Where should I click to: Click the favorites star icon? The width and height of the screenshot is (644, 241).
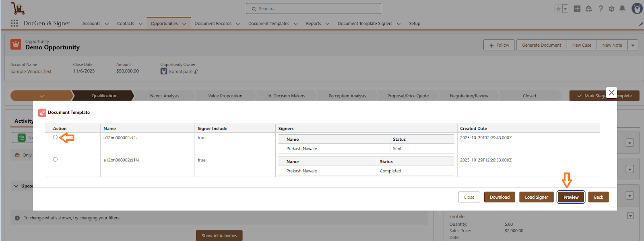pyautogui.click(x=558, y=9)
